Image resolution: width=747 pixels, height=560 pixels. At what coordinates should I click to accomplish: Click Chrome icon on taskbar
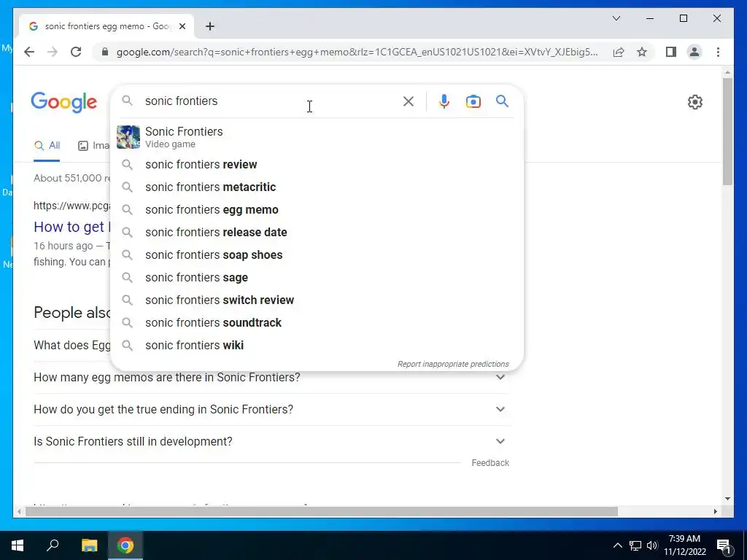pyautogui.click(x=125, y=545)
